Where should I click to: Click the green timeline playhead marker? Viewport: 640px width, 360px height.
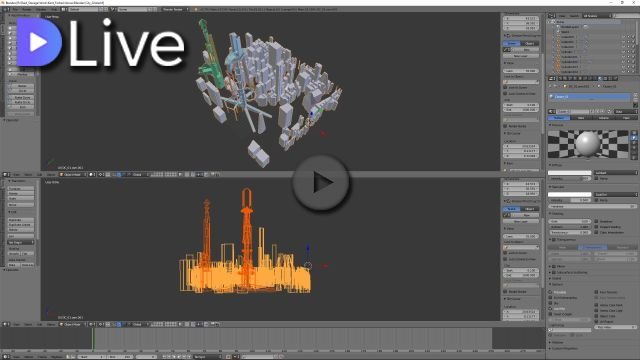pyautogui.click(x=93, y=339)
